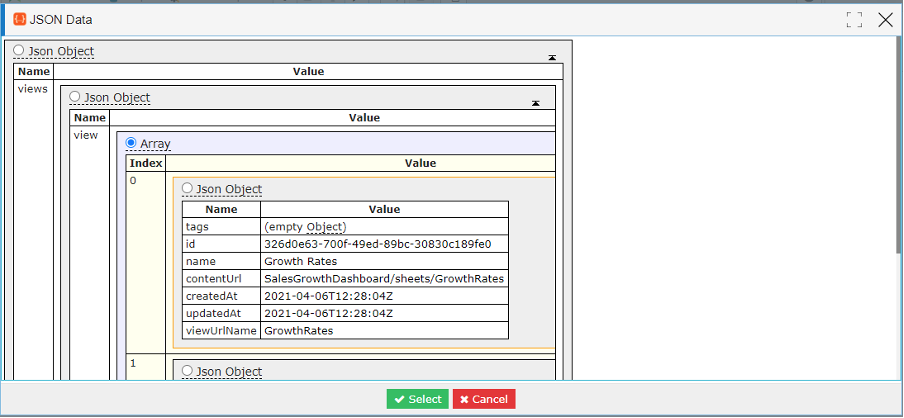Click the viewUrlName GrowthRates value cell
This screenshot has height=418, width=904.
(385, 330)
